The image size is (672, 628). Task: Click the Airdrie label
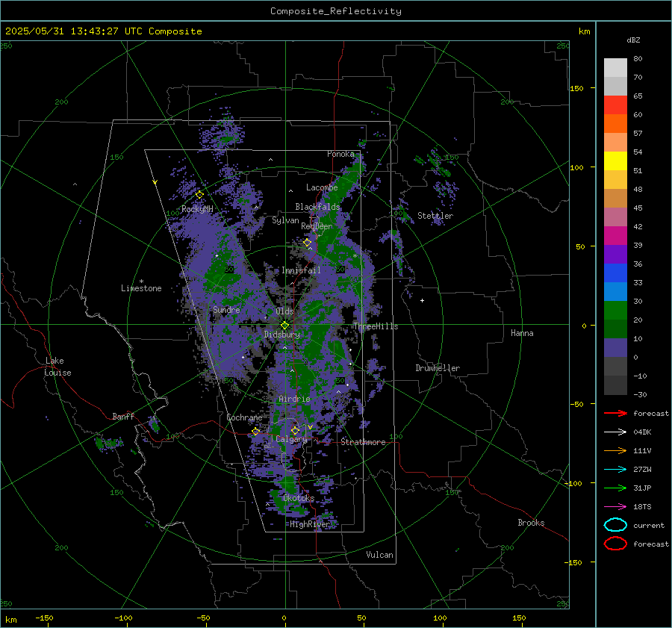point(294,399)
